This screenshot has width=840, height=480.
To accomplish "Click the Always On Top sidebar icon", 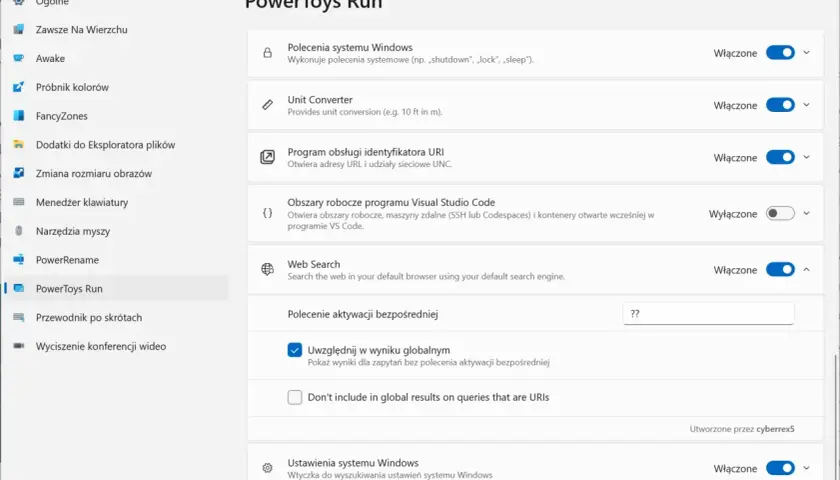I will (19, 29).
